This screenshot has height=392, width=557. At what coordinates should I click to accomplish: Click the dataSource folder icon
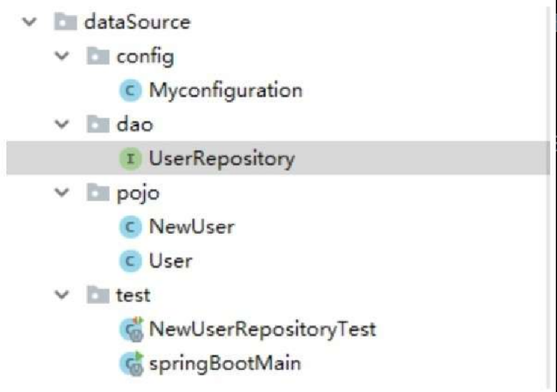(66, 22)
